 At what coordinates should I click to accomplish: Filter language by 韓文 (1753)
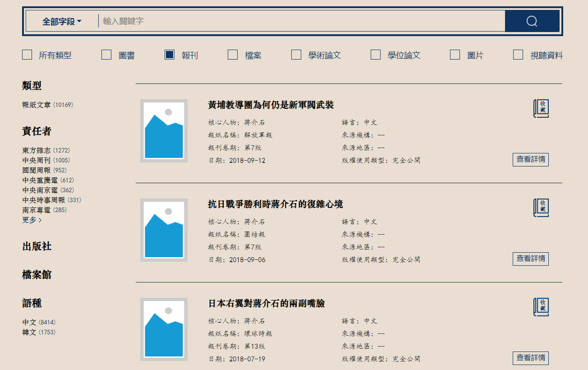coord(39,332)
